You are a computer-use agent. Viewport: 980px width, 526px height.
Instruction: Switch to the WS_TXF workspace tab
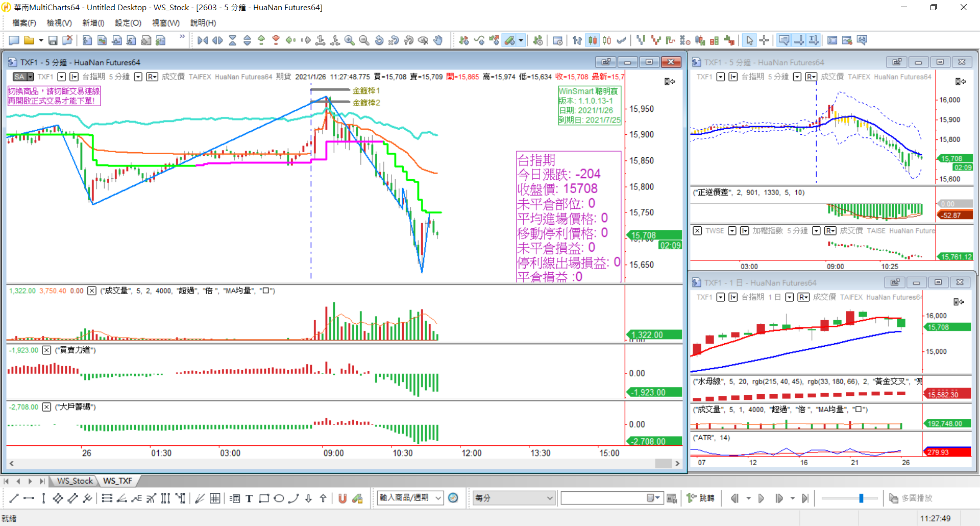(117, 481)
